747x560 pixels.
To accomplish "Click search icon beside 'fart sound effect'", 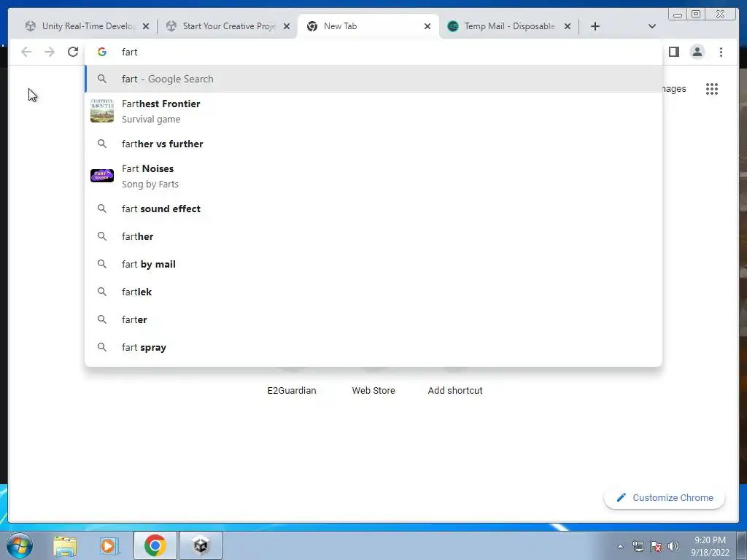I will [102, 209].
